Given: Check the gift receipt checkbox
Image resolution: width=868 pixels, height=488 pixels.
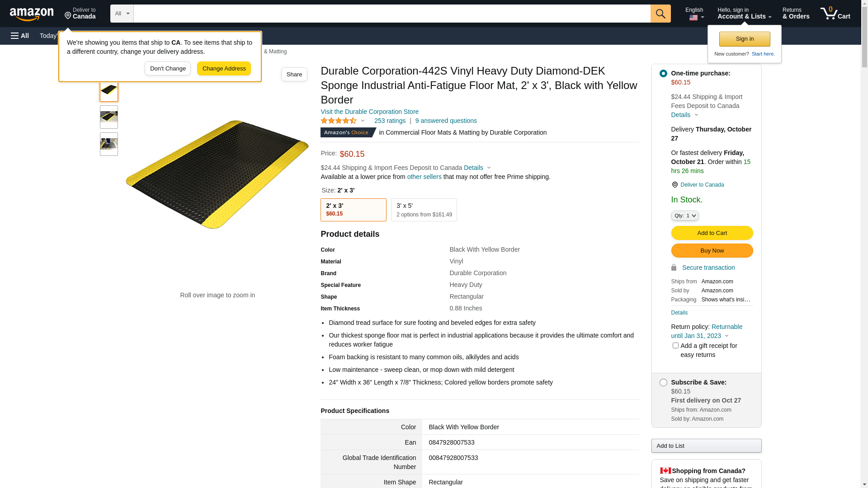Looking at the screenshot, I should tap(675, 346).
